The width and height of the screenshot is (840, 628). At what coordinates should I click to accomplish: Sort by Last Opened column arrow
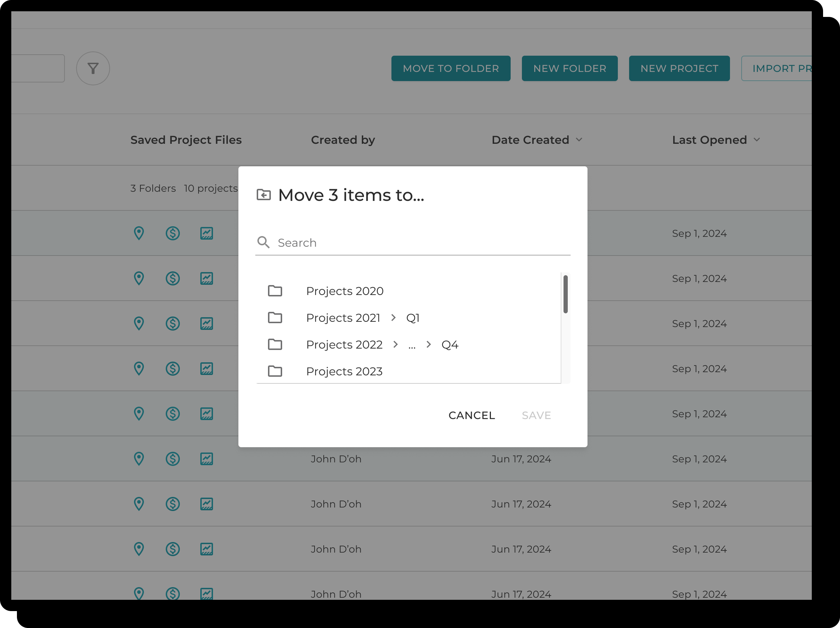pyautogui.click(x=756, y=140)
